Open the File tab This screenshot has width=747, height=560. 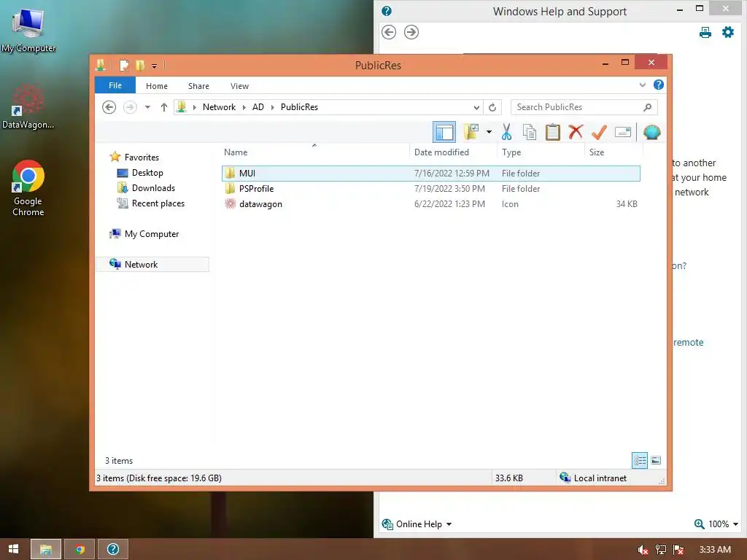click(x=115, y=85)
